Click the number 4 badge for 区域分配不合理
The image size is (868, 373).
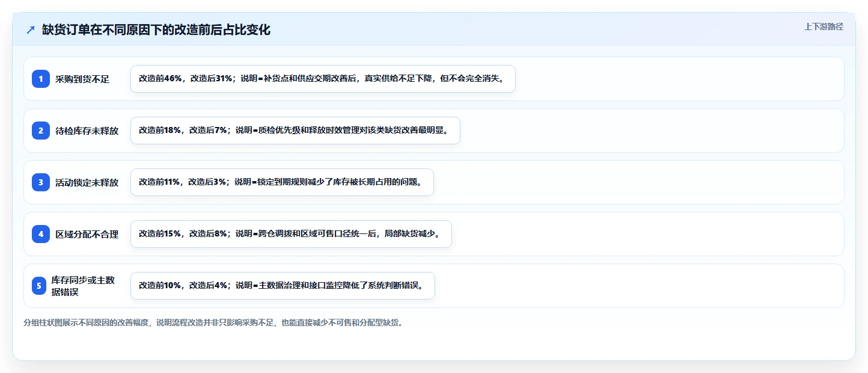click(41, 234)
